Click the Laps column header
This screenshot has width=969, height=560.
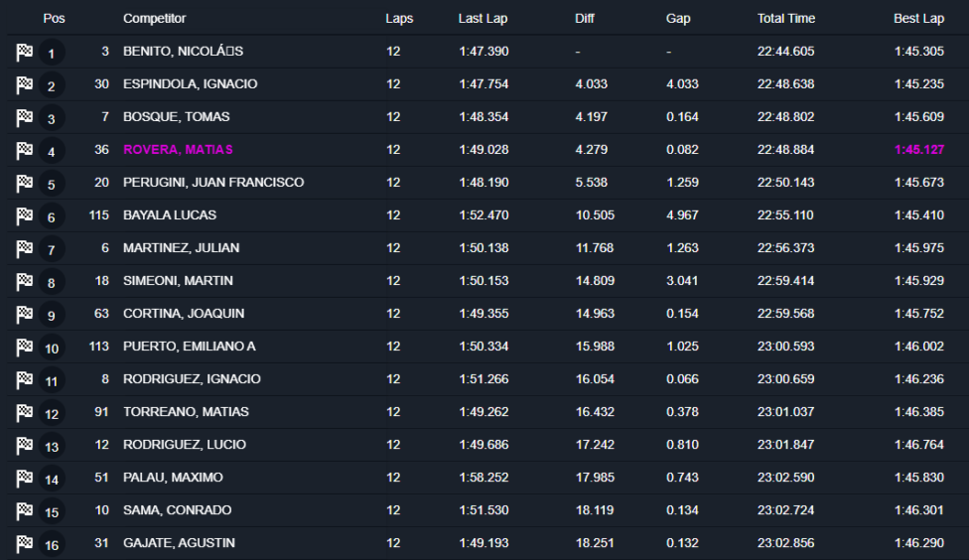(399, 19)
